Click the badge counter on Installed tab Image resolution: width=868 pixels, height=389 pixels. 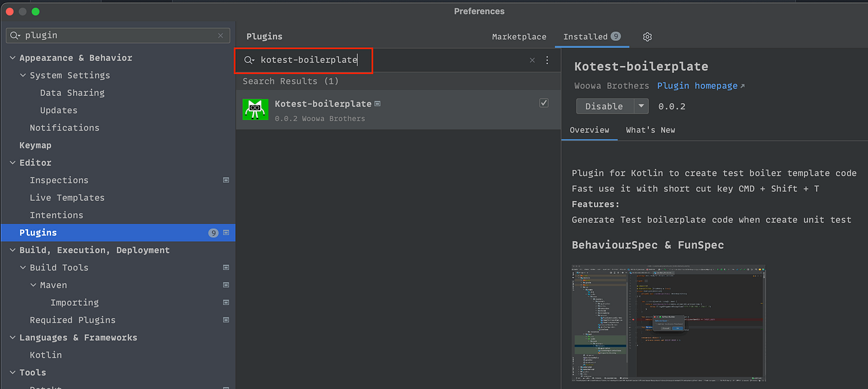click(x=615, y=36)
